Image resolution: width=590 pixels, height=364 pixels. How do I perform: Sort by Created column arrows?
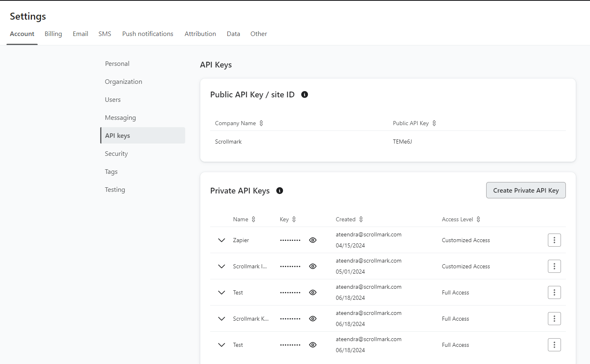tap(361, 219)
